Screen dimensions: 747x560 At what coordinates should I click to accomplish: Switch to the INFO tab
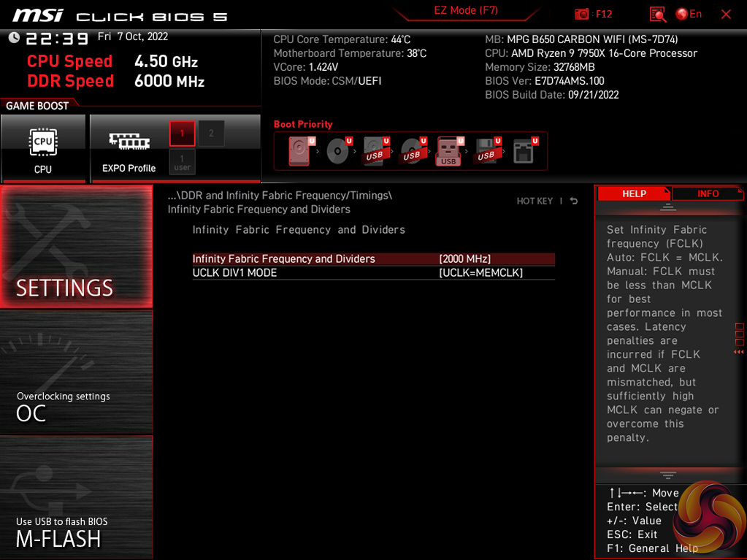(x=708, y=193)
